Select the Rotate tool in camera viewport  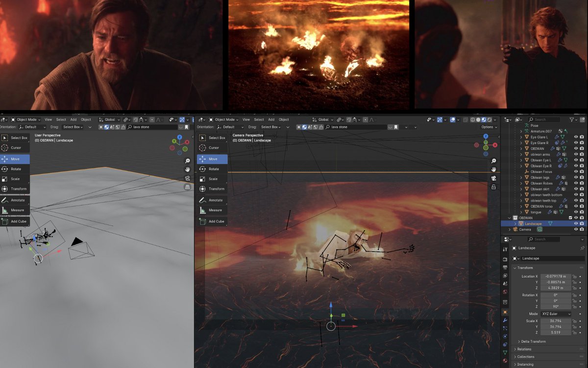[212, 169]
